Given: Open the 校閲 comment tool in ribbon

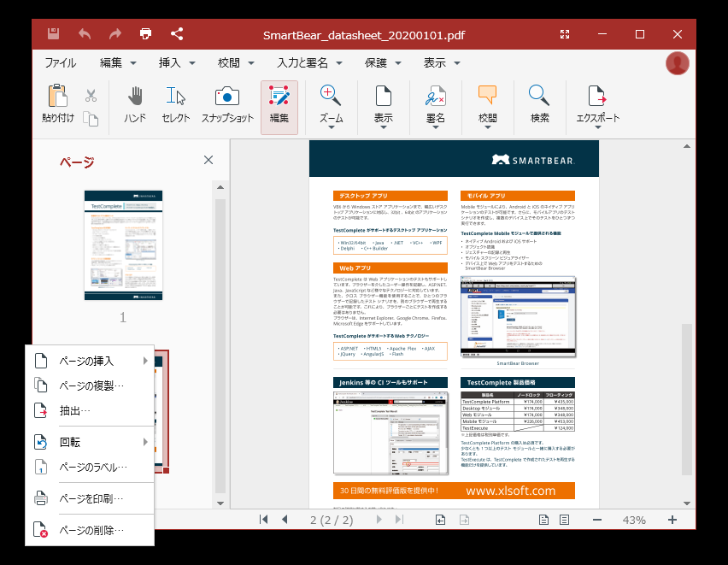Looking at the screenshot, I should (488, 108).
